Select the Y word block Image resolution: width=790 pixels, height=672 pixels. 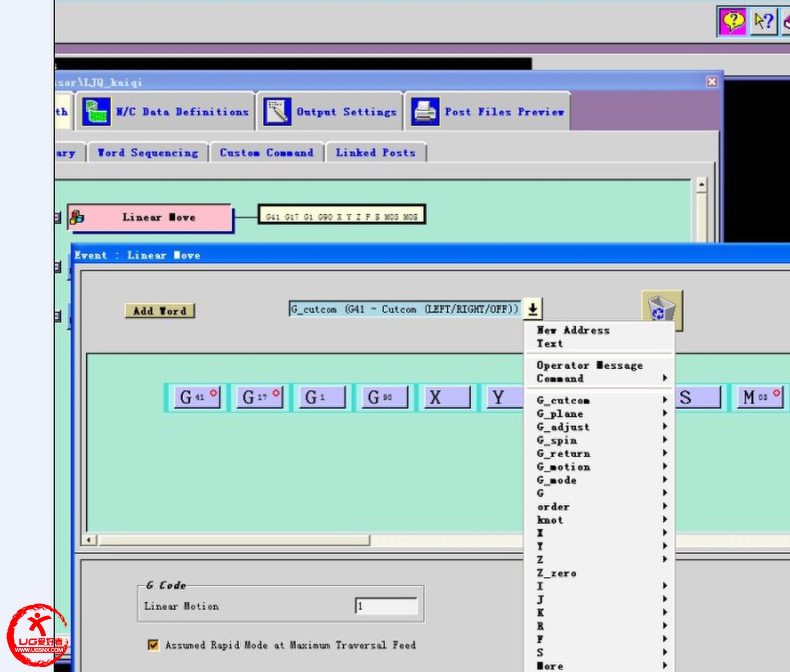pos(505,397)
